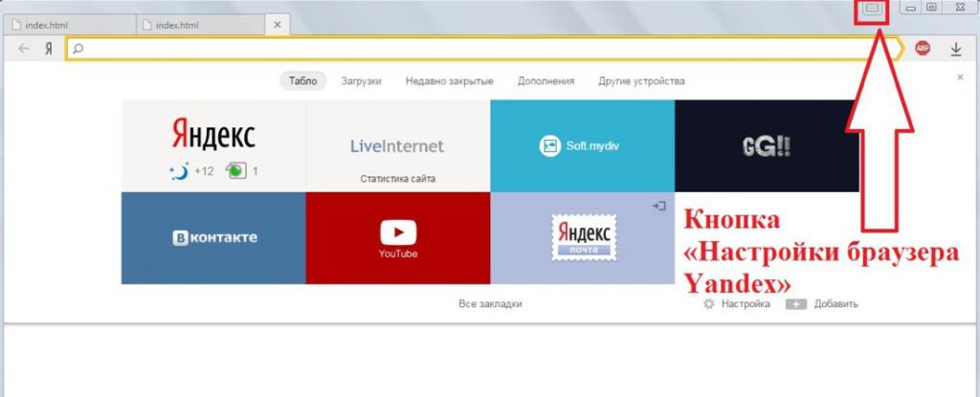The width and height of the screenshot is (980, 397).
Task: Close the Tableau panel with small x
Action: coord(960,77)
